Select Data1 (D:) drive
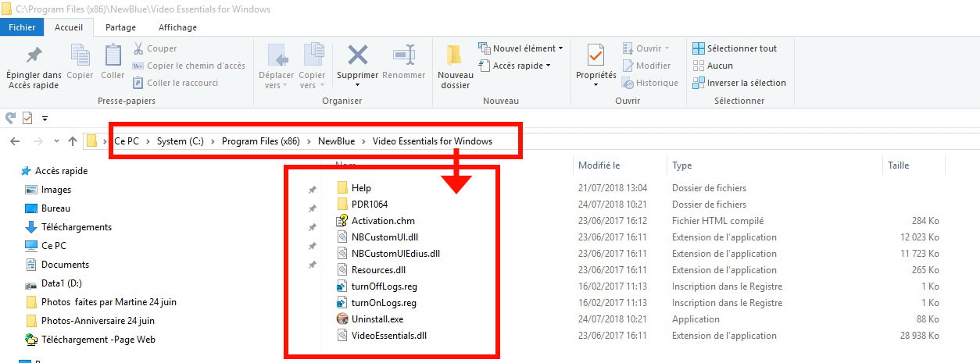Viewport: 980px width, 363px height. pos(52,283)
